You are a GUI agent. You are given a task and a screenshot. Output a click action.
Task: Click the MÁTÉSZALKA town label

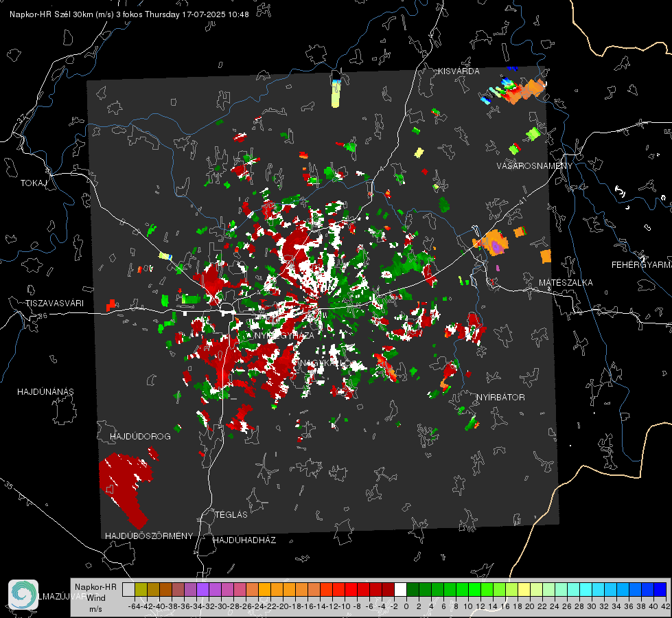(566, 283)
